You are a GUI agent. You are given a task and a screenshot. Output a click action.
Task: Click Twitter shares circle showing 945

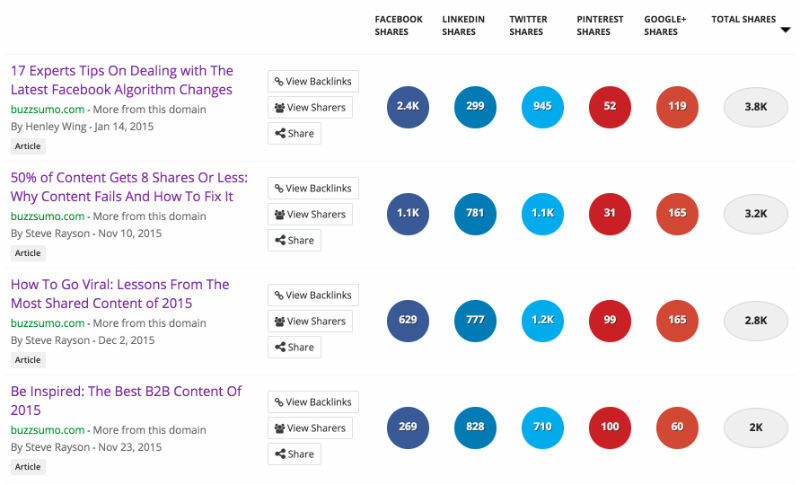coord(543,107)
